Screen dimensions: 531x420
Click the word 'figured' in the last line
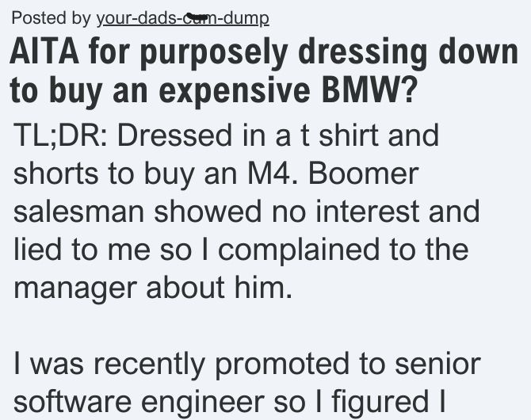[x=380, y=403]
